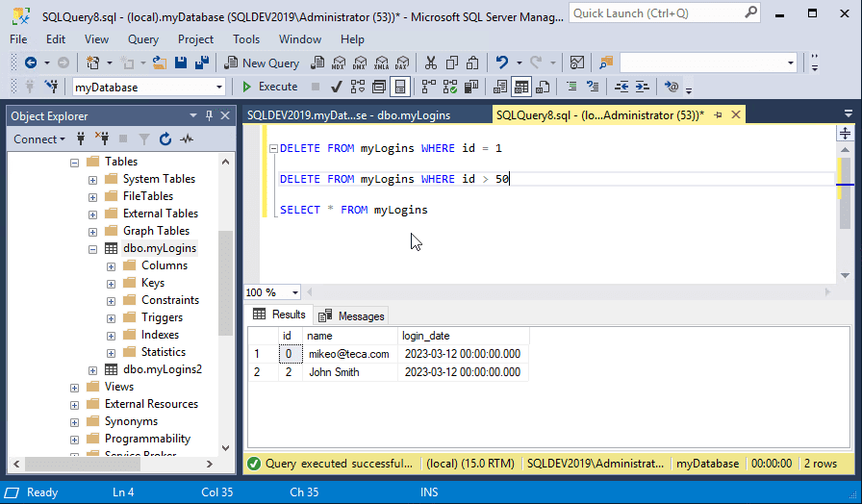Viewport: 862px width, 504px height.
Task: Click the login_date column header
Action: point(463,336)
